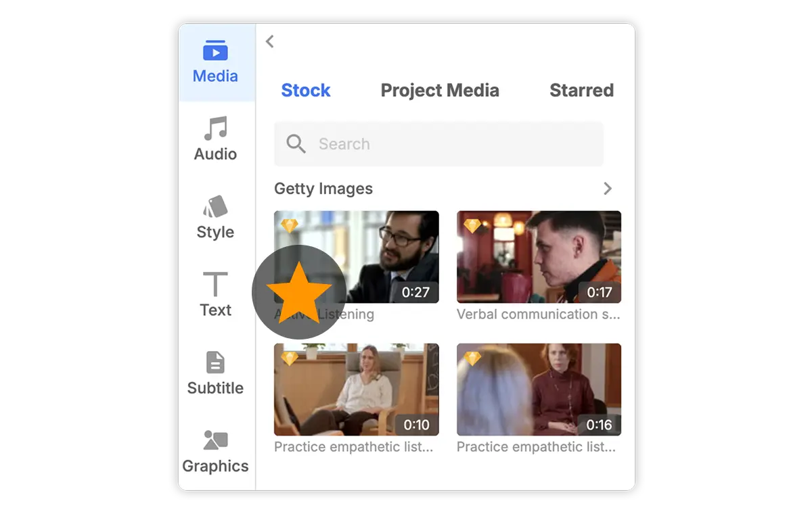The height and width of the screenshot is (514, 812).
Task: Click the search magnifier icon
Action: click(296, 143)
